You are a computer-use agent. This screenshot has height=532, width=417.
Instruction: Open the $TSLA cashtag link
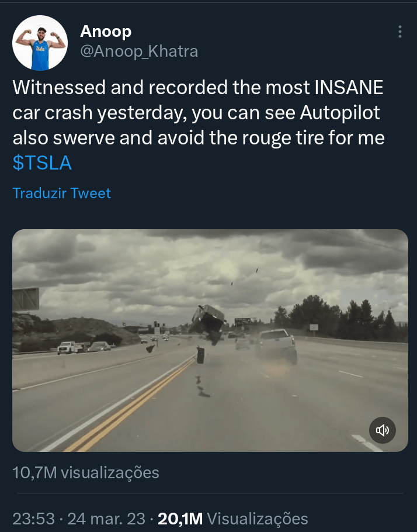(x=42, y=163)
